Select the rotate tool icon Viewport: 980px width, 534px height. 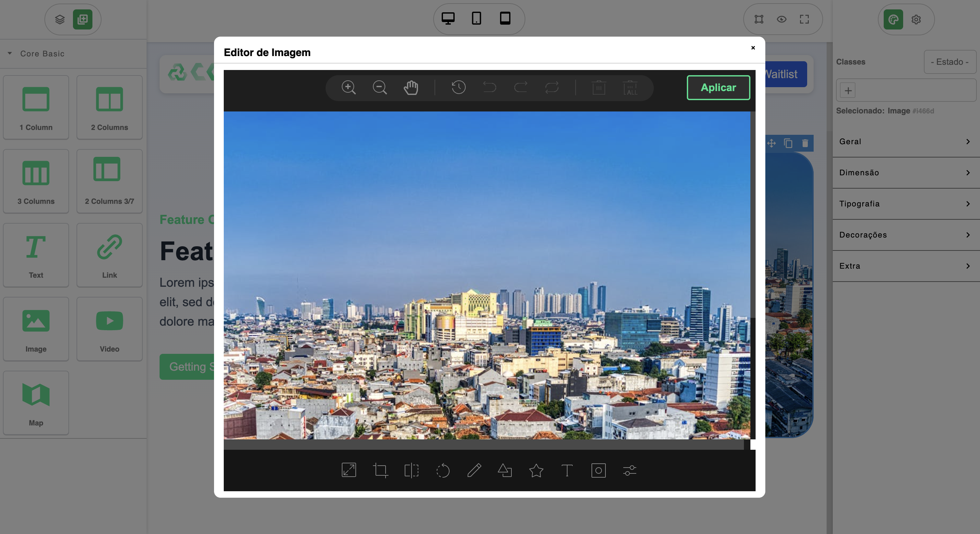[443, 470]
